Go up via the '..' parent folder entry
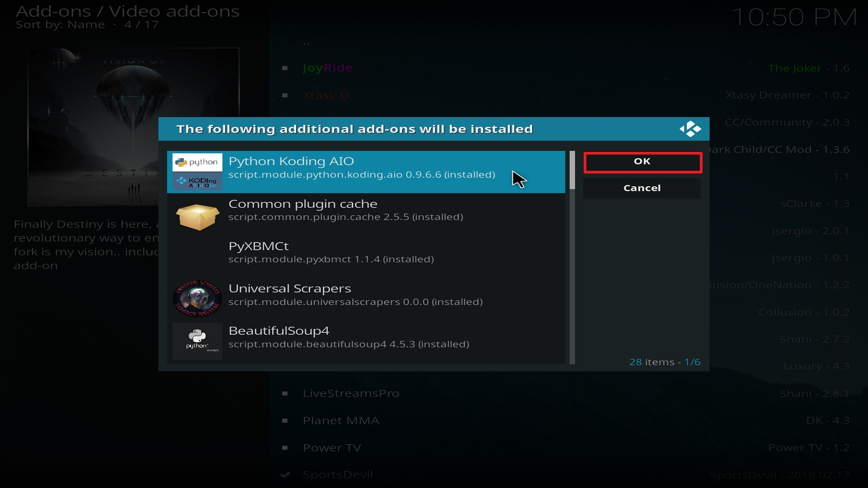 point(307,43)
